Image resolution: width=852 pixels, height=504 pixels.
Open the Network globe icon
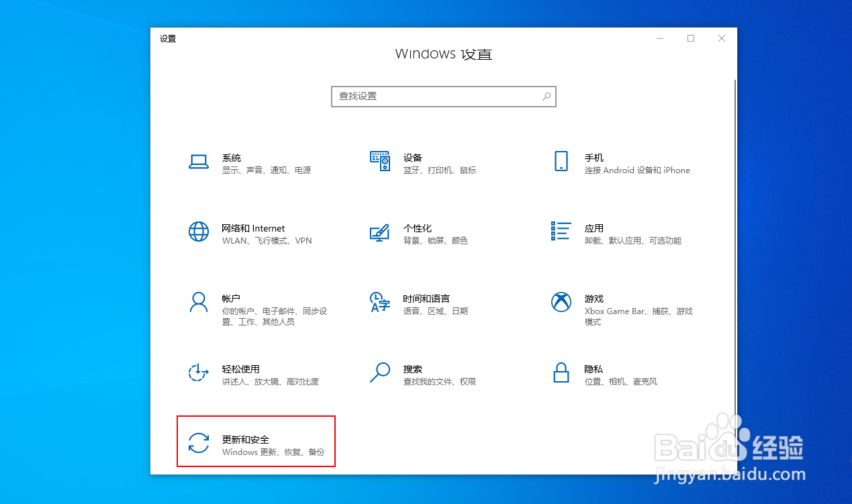tap(199, 232)
